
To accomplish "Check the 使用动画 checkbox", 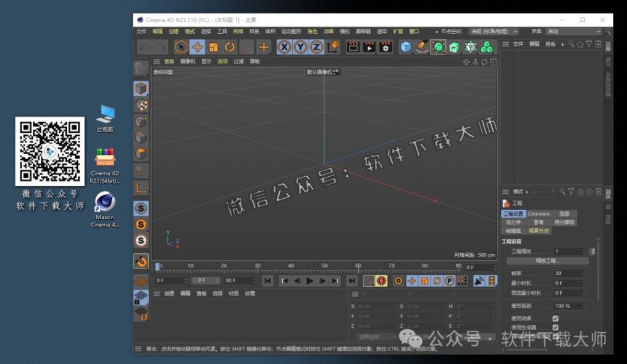I will tap(556, 319).
